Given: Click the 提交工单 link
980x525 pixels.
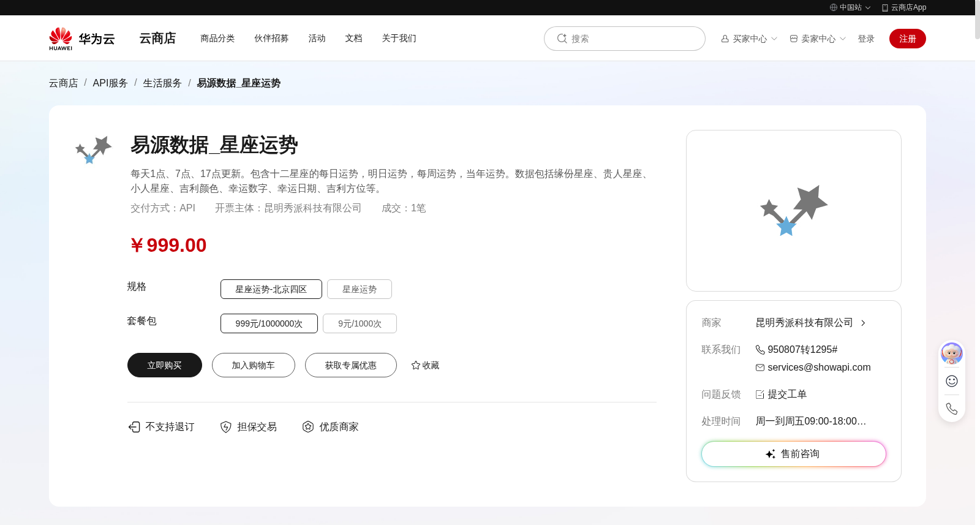Looking at the screenshot, I should 787,395.
